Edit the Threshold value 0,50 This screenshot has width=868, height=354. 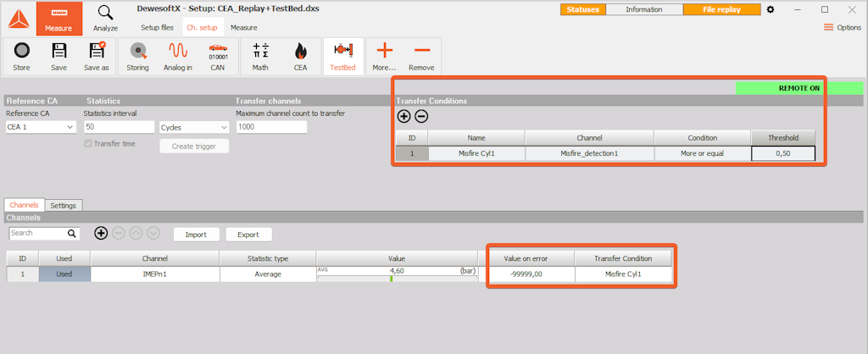pyautogui.click(x=782, y=154)
